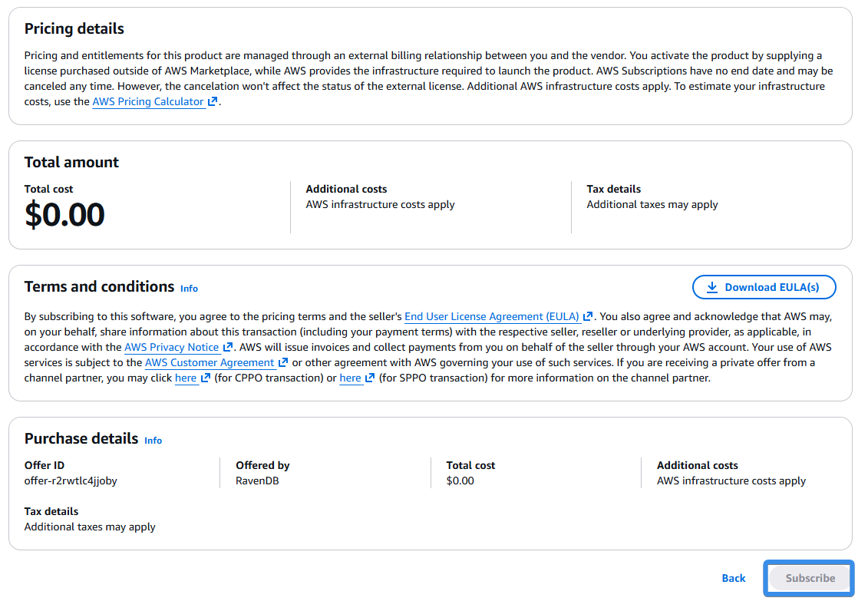The width and height of the screenshot is (868, 611).
Task: Click external-link icon by CPPO 'here' link
Action: (x=206, y=378)
